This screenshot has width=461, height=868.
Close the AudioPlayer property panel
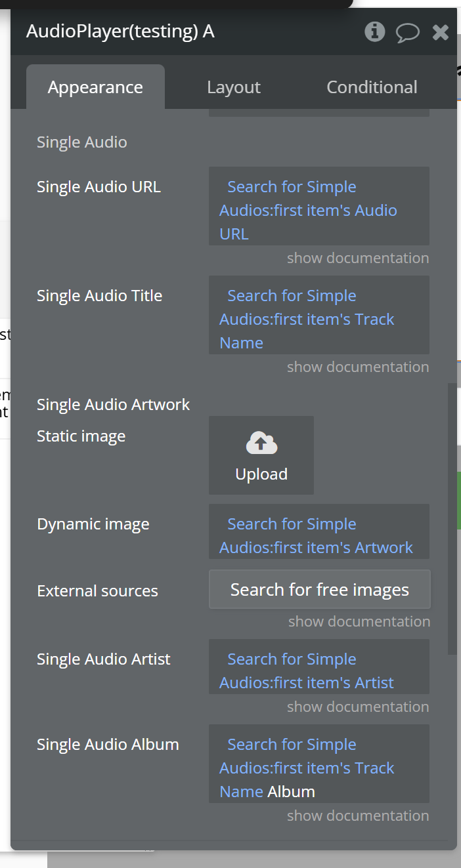tap(441, 31)
